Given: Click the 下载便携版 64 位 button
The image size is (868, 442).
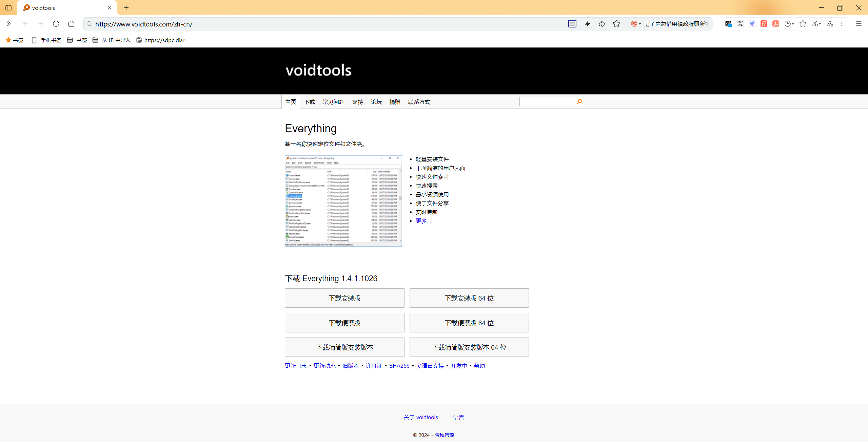Looking at the screenshot, I should (469, 323).
